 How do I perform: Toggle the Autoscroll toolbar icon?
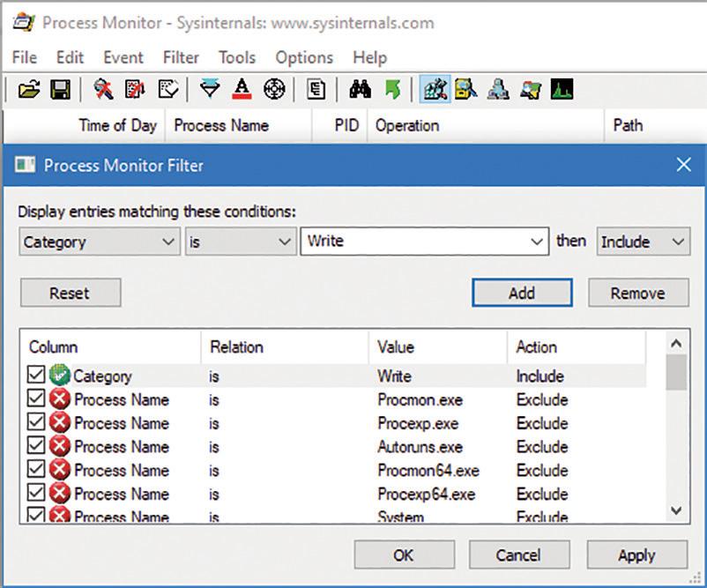(135, 89)
